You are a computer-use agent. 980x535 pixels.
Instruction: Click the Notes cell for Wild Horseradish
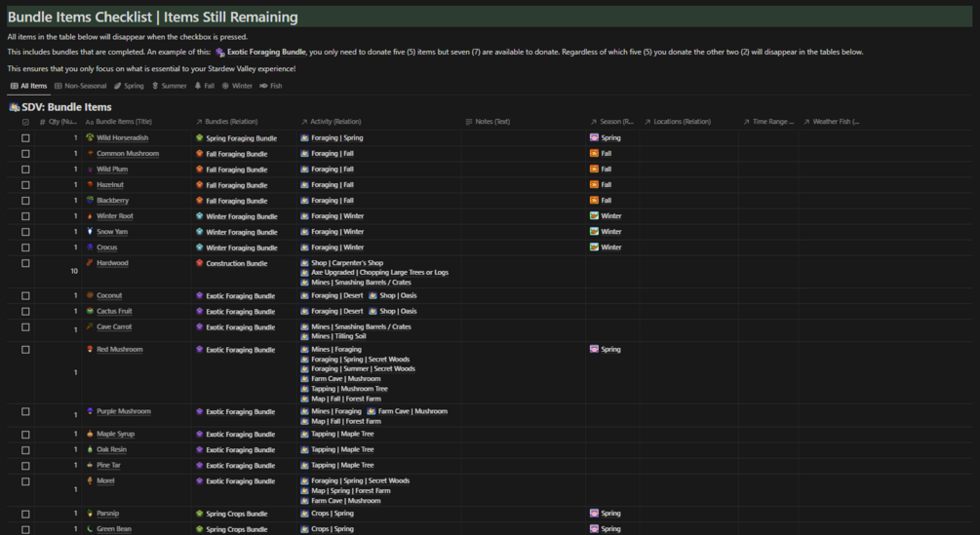(523, 138)
